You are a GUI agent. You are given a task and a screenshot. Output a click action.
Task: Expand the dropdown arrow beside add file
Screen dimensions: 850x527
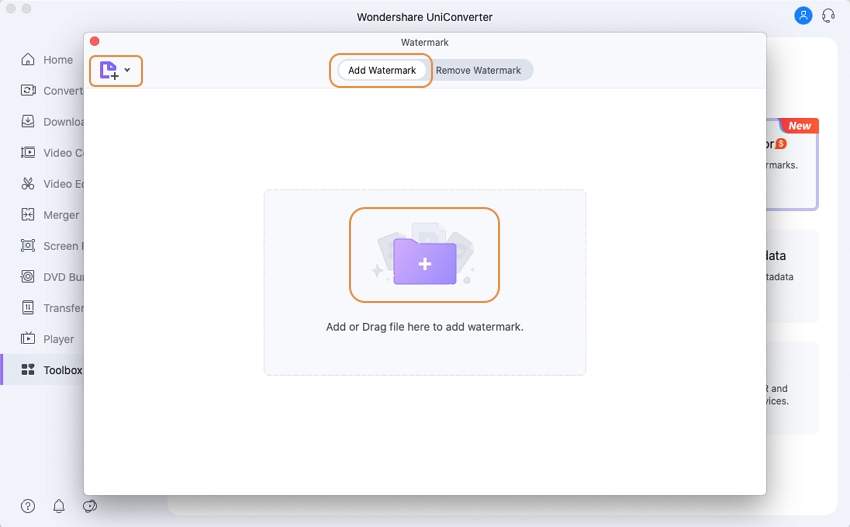128,70
